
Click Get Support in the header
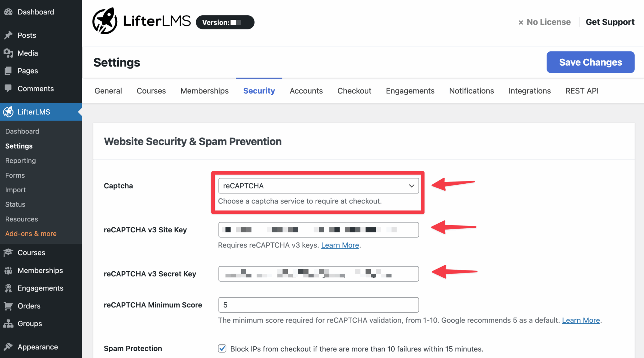click(x=610, y=22)
